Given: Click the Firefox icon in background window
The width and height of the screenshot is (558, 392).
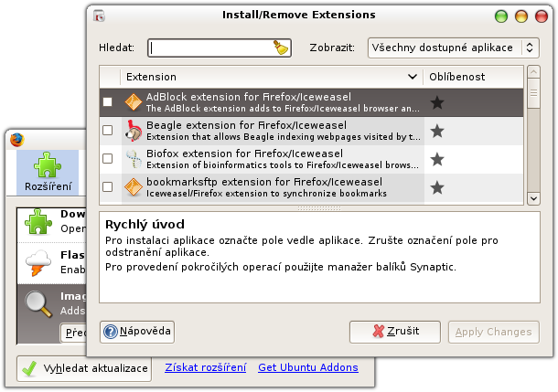Looking at the screenshot, I should click(16, 140).
